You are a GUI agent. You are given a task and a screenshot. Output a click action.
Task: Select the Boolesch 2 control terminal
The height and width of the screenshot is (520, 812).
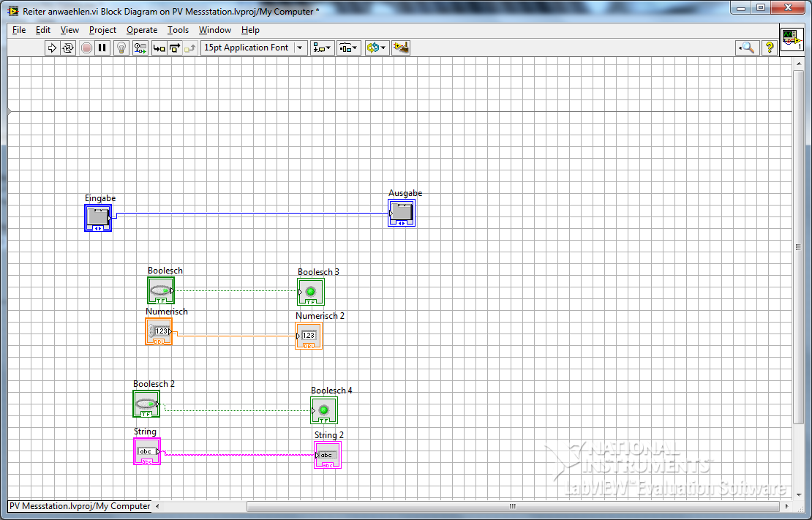(146, 404)
